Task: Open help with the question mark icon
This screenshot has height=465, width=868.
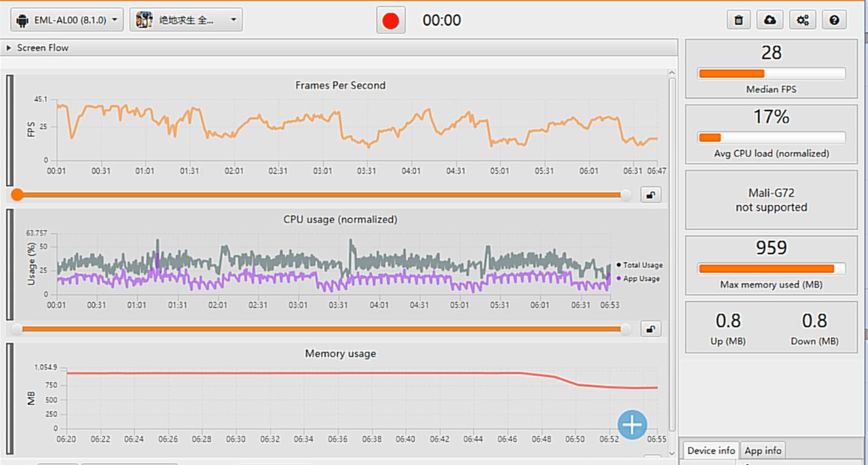Action: point(834,20)
